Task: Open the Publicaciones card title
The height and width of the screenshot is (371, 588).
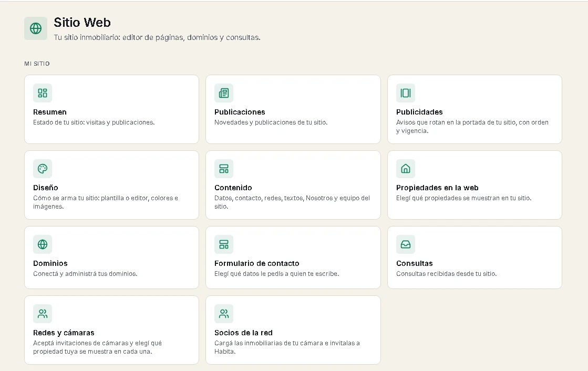Action: 240,112
